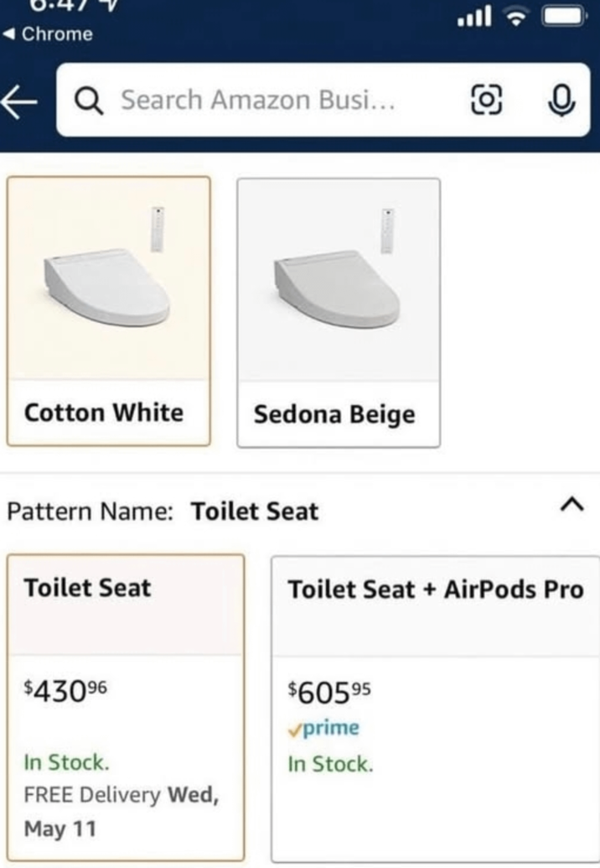
Task: Focus the Search Amazon Business field
Action: point(260,101)
